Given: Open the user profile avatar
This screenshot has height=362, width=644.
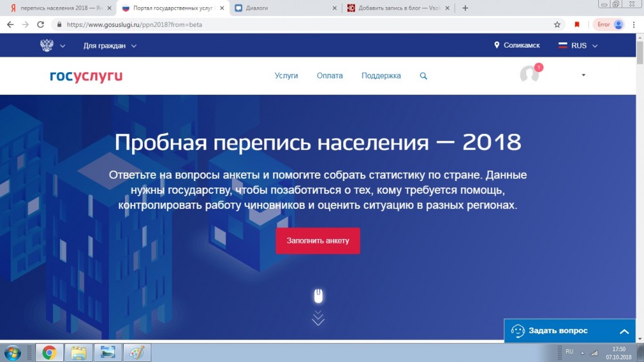Looking at the screenshot, I should pos(529,75).
